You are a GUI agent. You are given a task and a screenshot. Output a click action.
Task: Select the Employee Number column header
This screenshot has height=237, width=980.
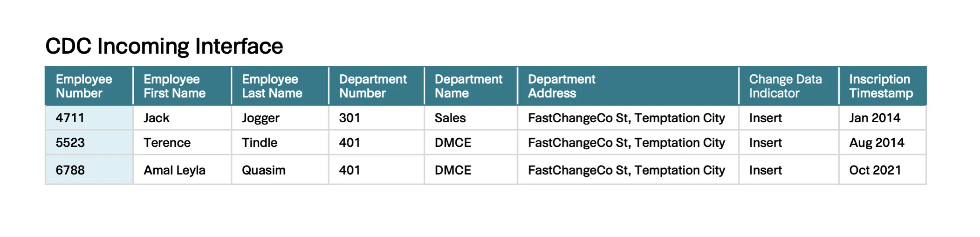tap(84, 86)
